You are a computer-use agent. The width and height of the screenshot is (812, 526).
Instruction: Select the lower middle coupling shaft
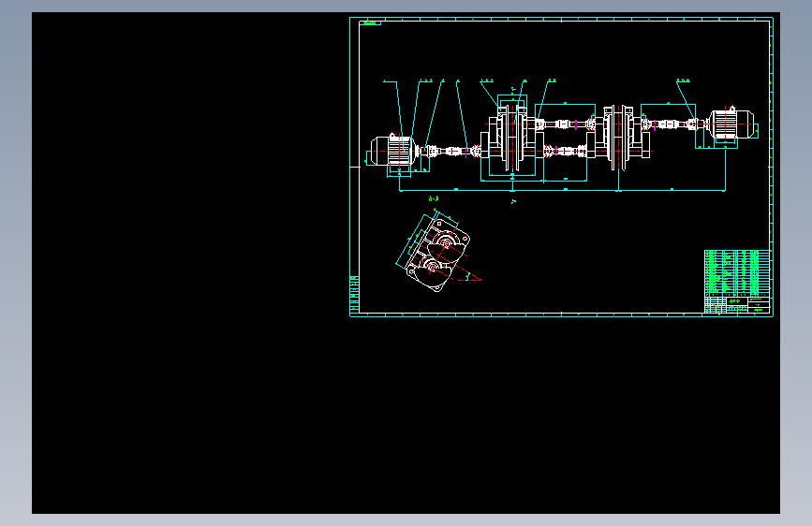[565, 152]
